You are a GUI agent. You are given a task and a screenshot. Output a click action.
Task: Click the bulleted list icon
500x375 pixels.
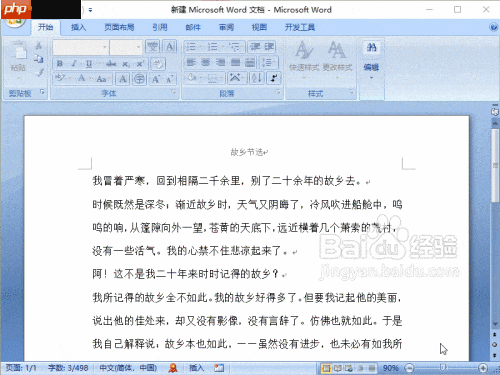click(191, 47)
